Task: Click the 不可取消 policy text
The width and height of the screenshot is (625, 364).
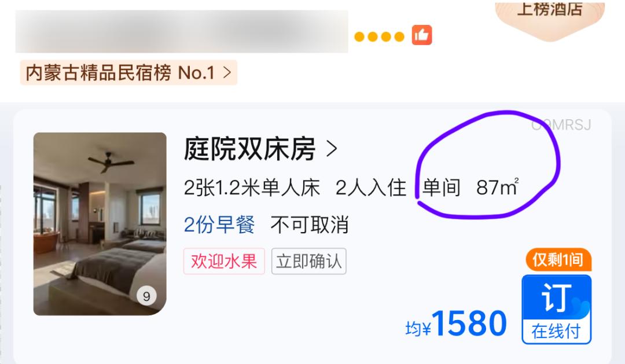Action: pyautogui.click(x=310, y=225)
